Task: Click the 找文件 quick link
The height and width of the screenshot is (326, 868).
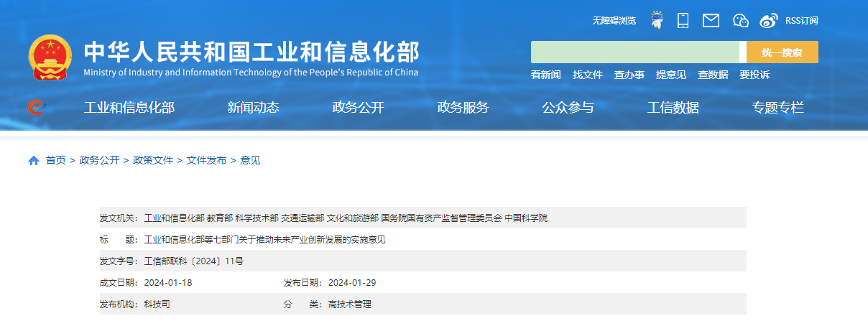Action: [587, 75]
